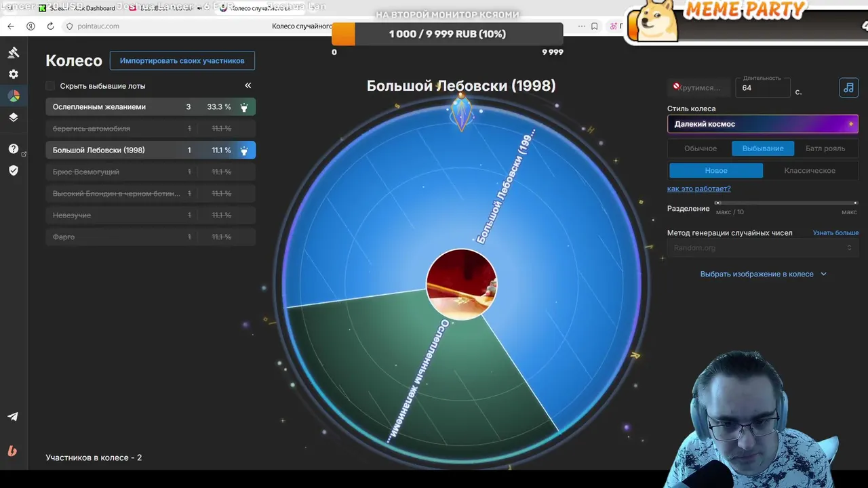Image resolution: width=868 pixels, height=488 pixels.
Task: Open the browser three-dots menu
Action: [x=581, y=26]
